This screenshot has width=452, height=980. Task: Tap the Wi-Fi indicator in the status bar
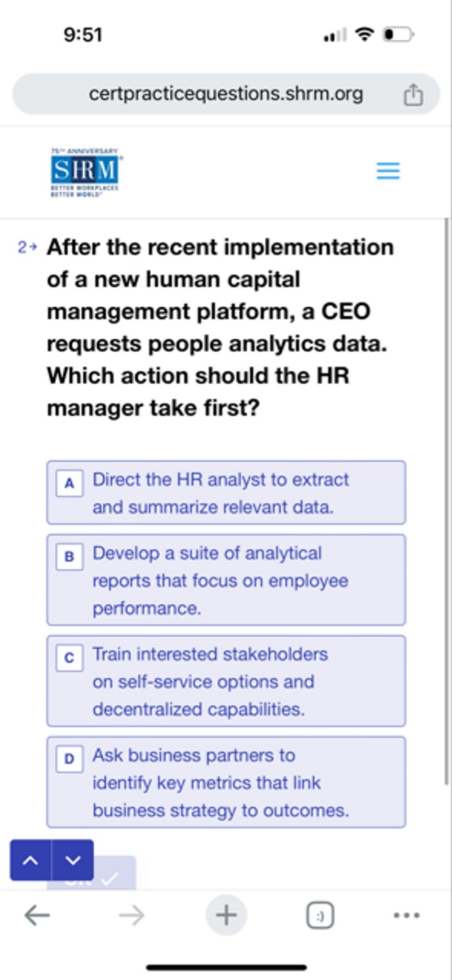(365, 34)
